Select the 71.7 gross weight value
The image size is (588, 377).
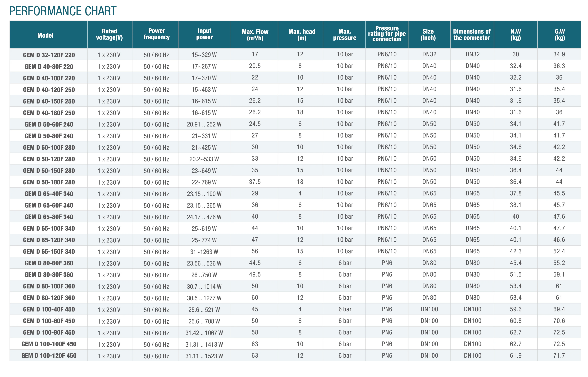tap(559, 355)
